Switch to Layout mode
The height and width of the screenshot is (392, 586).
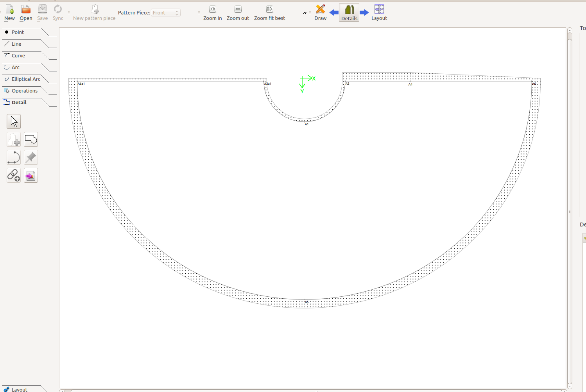(379, 13)
